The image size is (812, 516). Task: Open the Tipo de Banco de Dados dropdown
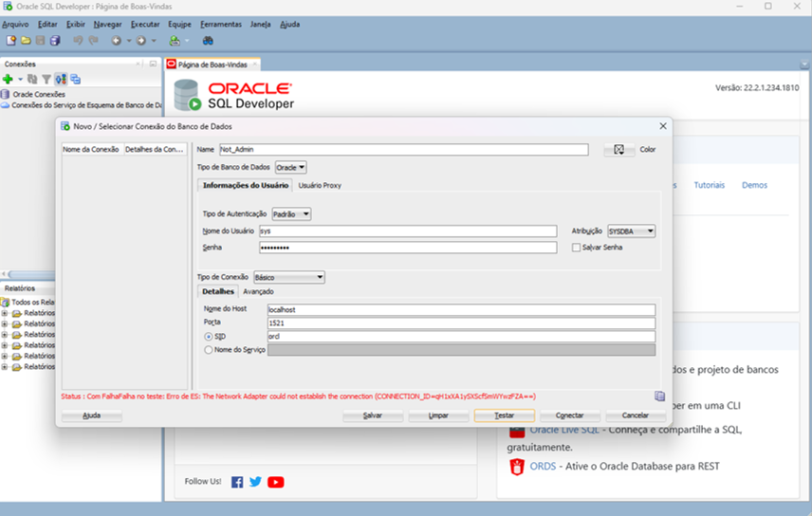tap(290, 167)
